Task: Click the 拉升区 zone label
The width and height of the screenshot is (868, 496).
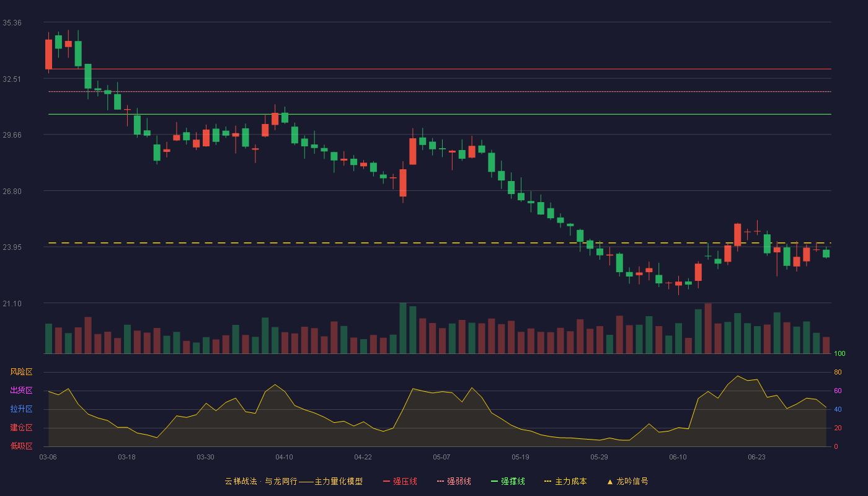Action: [21, 409]
